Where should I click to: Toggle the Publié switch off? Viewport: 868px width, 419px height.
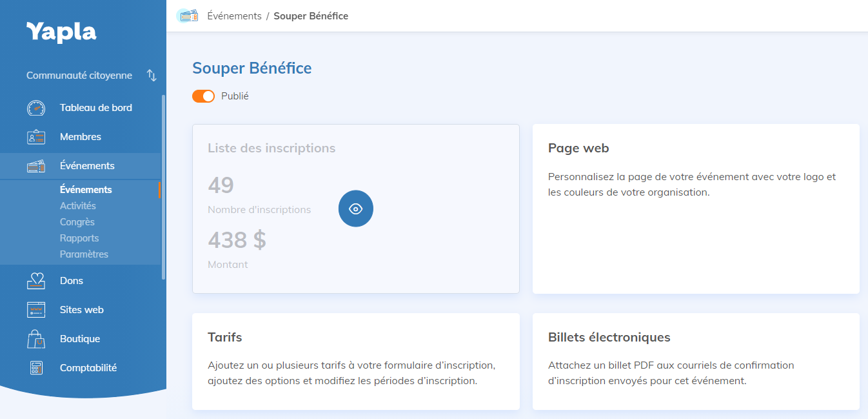[203, 96]
